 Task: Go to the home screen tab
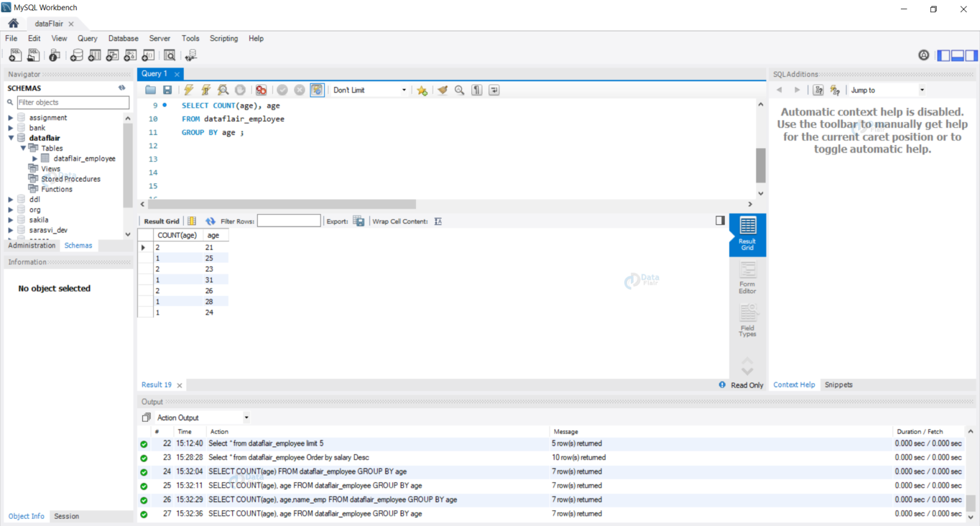[13, 23]
